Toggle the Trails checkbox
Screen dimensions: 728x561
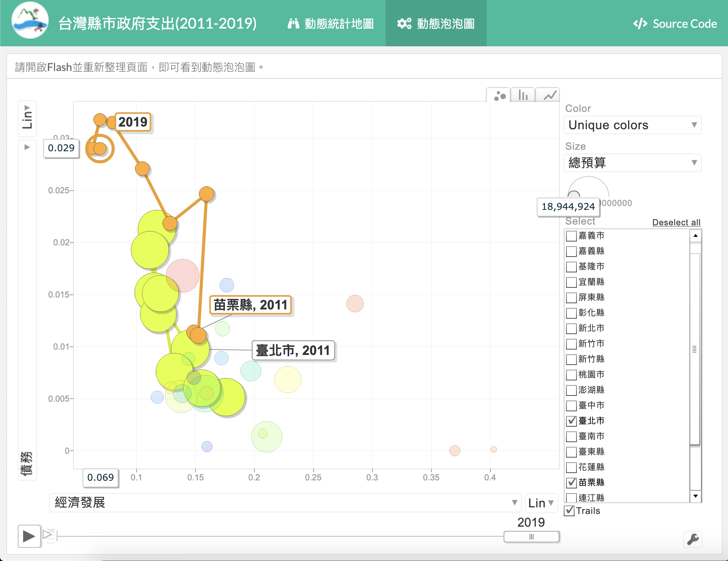point(570,511)
